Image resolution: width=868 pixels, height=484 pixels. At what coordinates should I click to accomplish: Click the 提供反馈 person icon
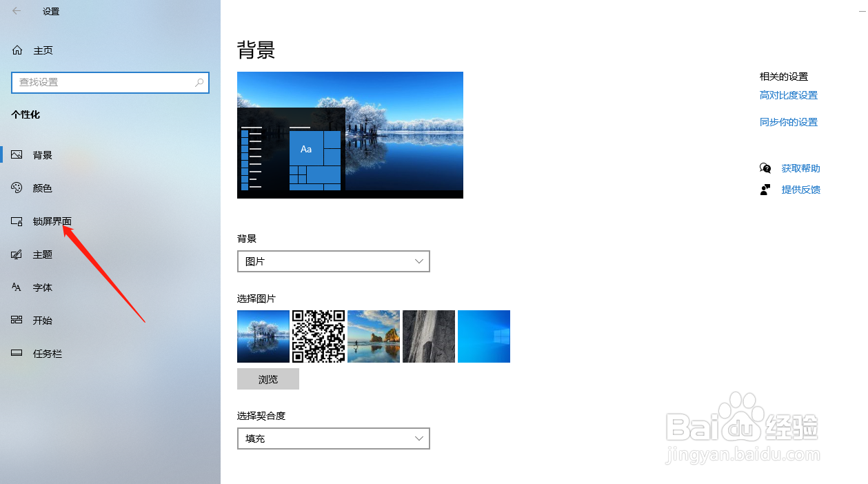coord(765,190)
